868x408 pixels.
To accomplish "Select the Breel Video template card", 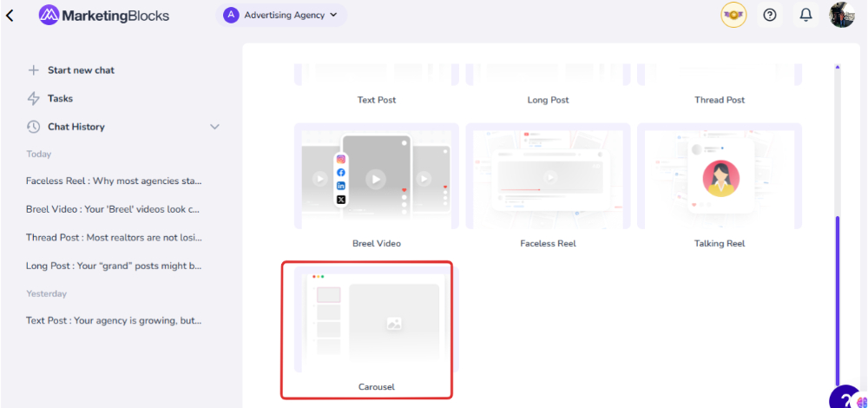I will click(376, 184).
